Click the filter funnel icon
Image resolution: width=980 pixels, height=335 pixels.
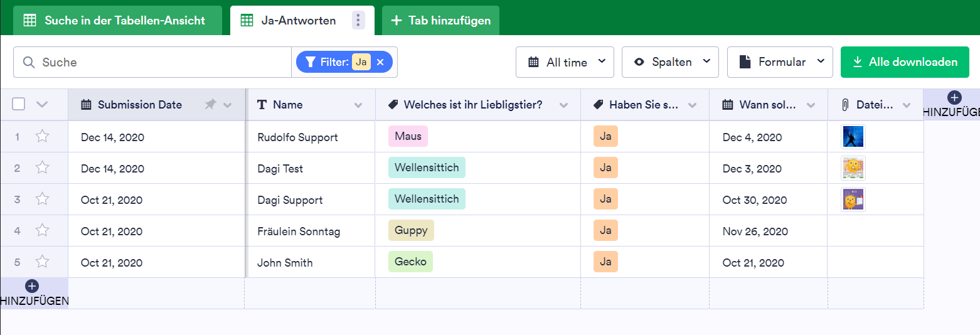click(310, 62)
